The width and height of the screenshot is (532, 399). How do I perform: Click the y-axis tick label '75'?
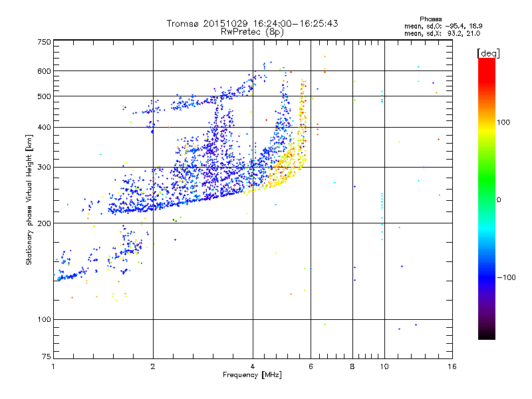pos(47,356)
